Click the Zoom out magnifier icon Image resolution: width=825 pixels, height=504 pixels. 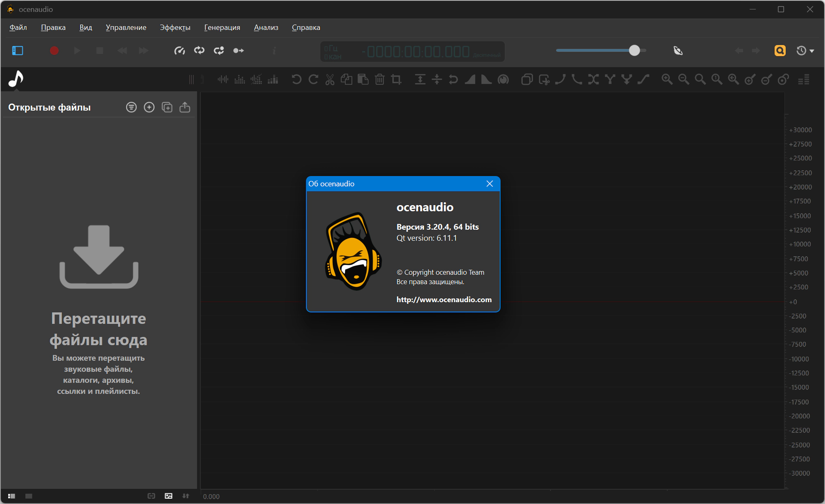click(684, 79)
